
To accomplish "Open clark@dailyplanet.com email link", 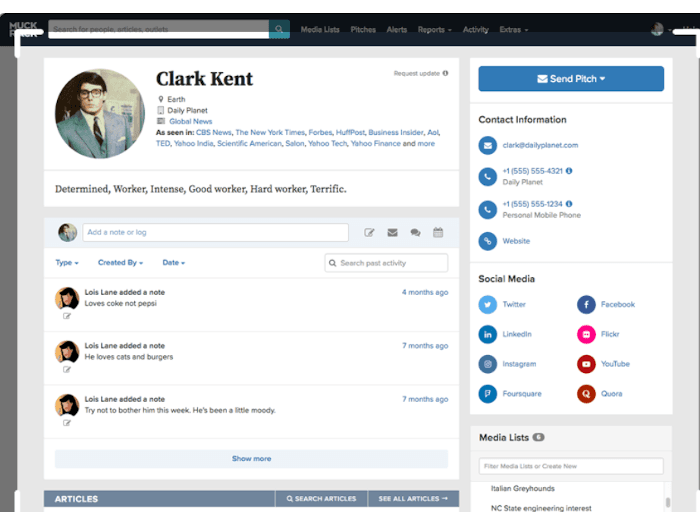I will coord(540,145).
